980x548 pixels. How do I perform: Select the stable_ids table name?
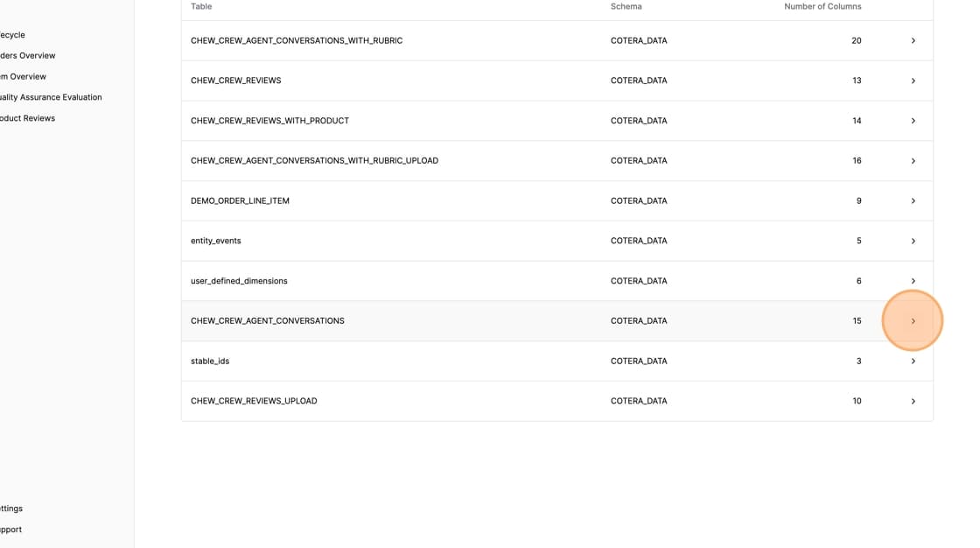[210, 361]
